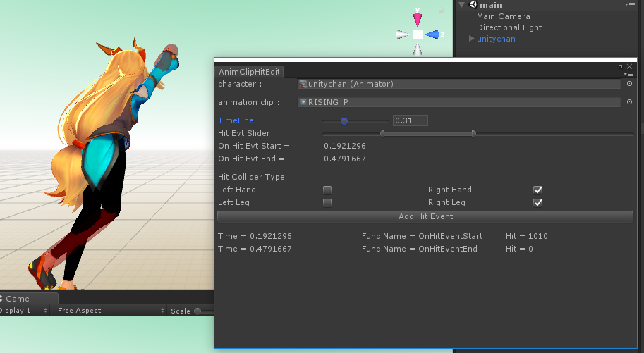Select the AnimClipHitEdit tab
Image resolution: width=644 pixels, height=353 pixels.
coord(249,71)
